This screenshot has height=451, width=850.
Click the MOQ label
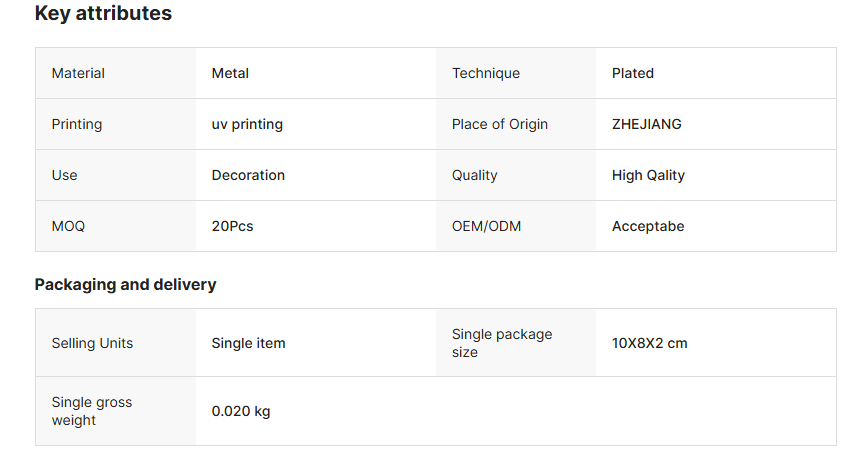[68, 226]
